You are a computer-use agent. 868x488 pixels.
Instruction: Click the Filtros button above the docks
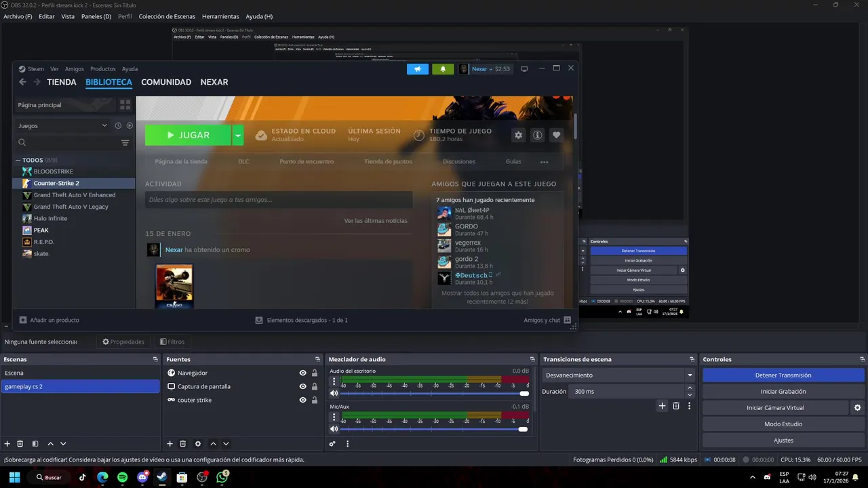(x=172, y=342)
